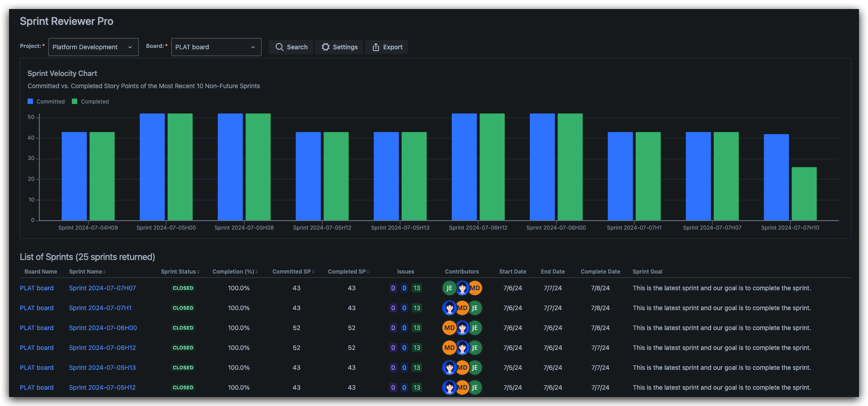The height and width of the screenshot is (406, 868).
Task: Click the blue Committed legend color swatch
Action: pos(30,102)
